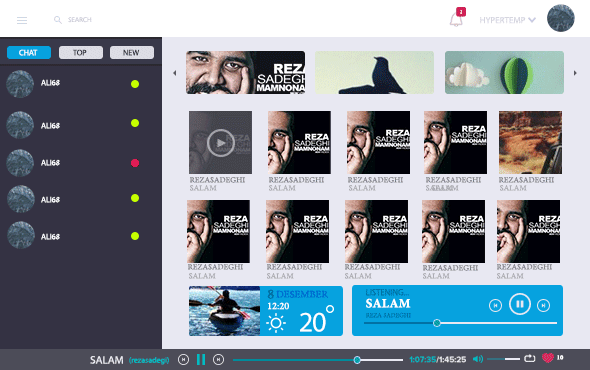Switch to the NEW tab
This screenshot has height=370, width=590.
pyautogui.click(x=132, y=52)
